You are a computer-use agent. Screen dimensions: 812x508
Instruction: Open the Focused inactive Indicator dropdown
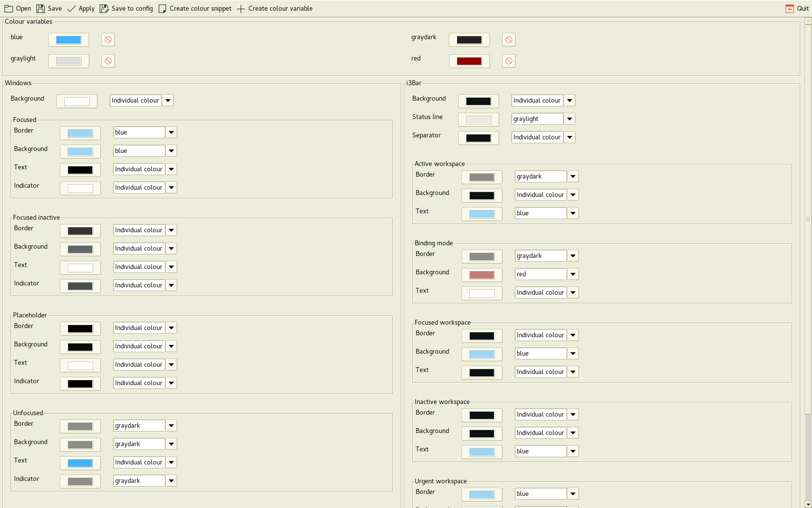tap(171, 285)
